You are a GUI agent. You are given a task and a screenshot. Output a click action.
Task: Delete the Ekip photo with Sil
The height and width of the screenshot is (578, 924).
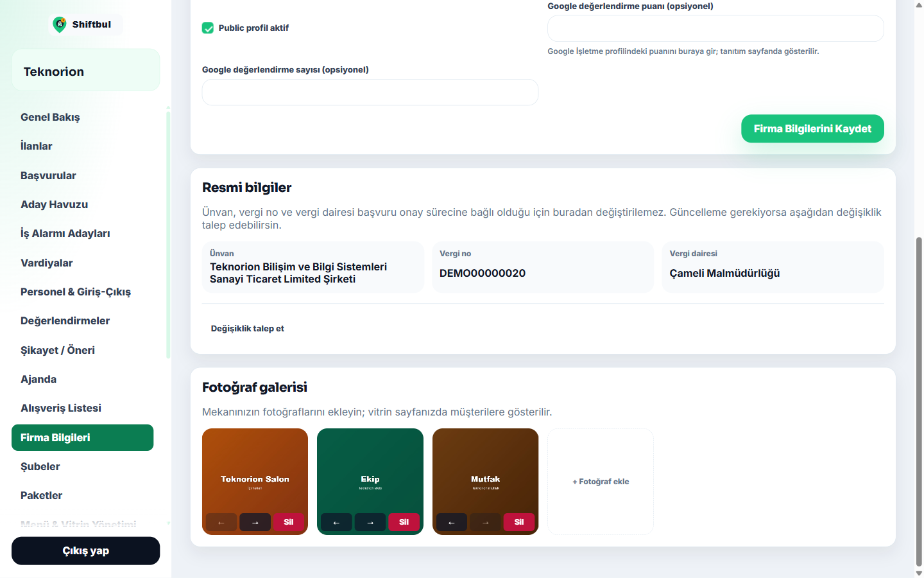[x=404, y=522]
